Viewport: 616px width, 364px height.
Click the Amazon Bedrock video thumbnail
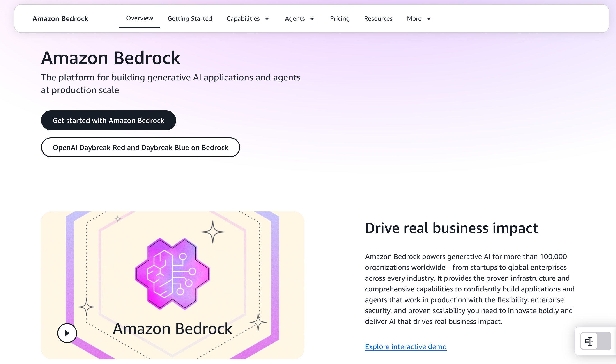(172, 285)
